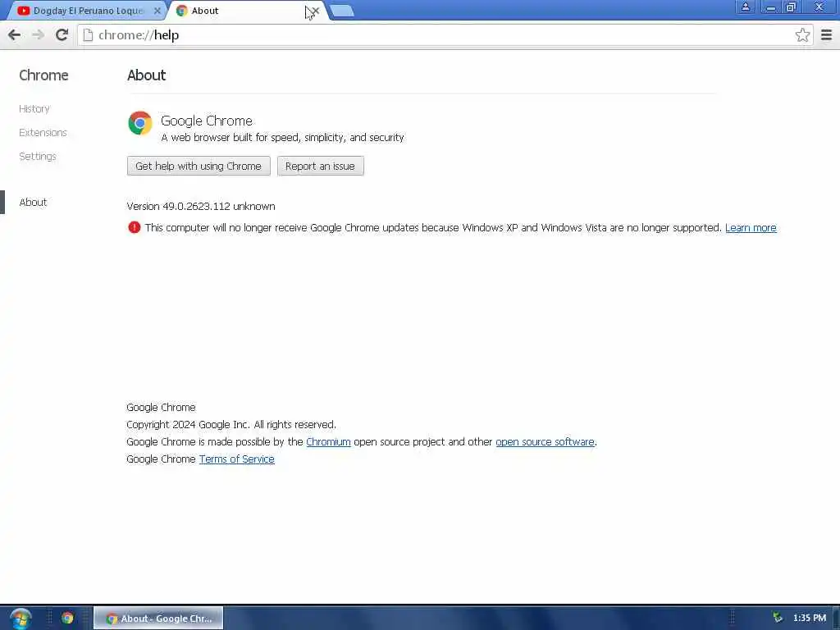Open the Learn more link
The width and height of the screenshot is (840, 630).
751,228
